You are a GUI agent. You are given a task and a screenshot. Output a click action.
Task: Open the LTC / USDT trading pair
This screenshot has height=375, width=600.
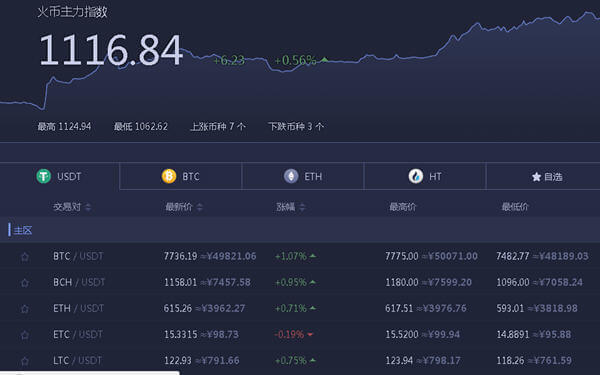[77, 360]
